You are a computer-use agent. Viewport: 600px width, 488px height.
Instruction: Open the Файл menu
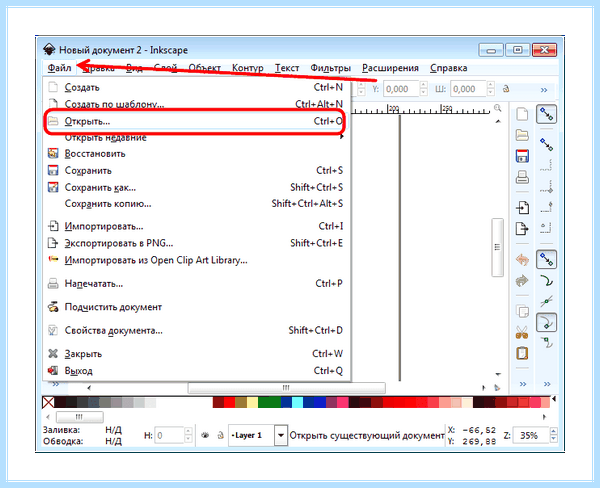click(59, 68)
